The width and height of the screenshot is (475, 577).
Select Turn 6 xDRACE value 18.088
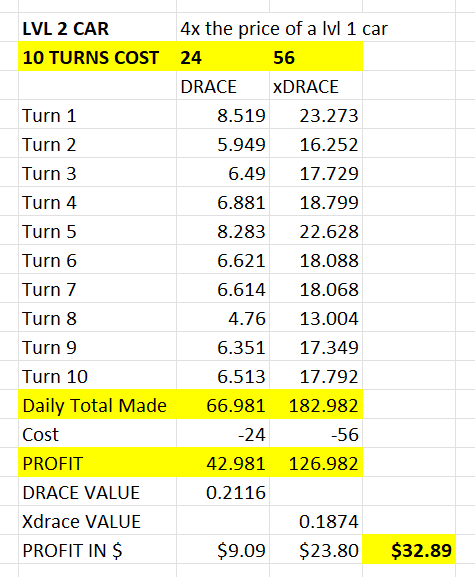point(316,261)
